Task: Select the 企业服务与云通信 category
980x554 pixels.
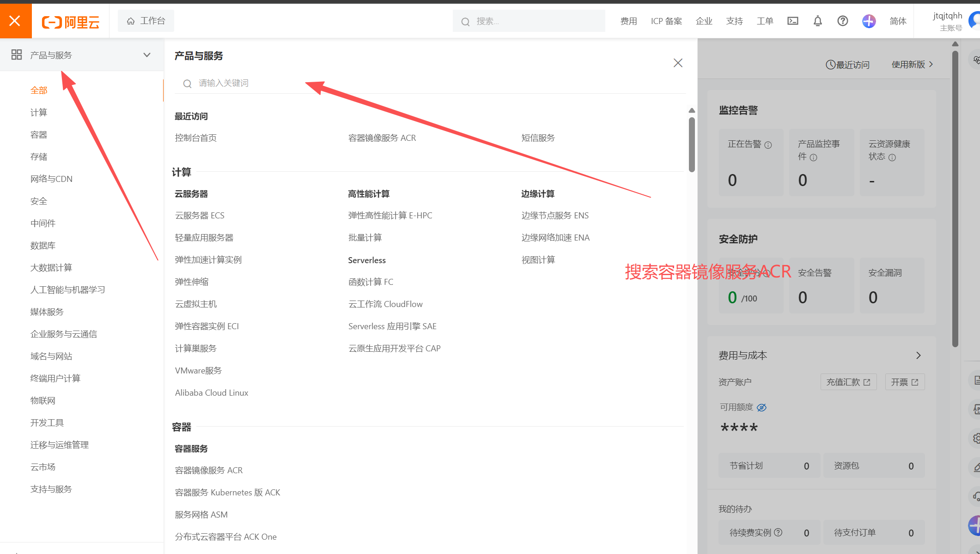Action: [64, 334]
